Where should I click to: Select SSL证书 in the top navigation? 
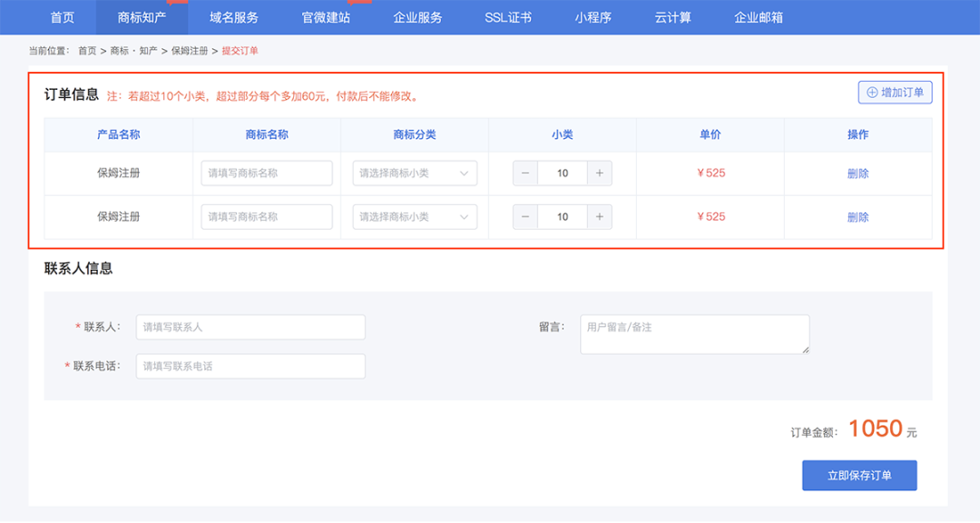pos(508,17)
